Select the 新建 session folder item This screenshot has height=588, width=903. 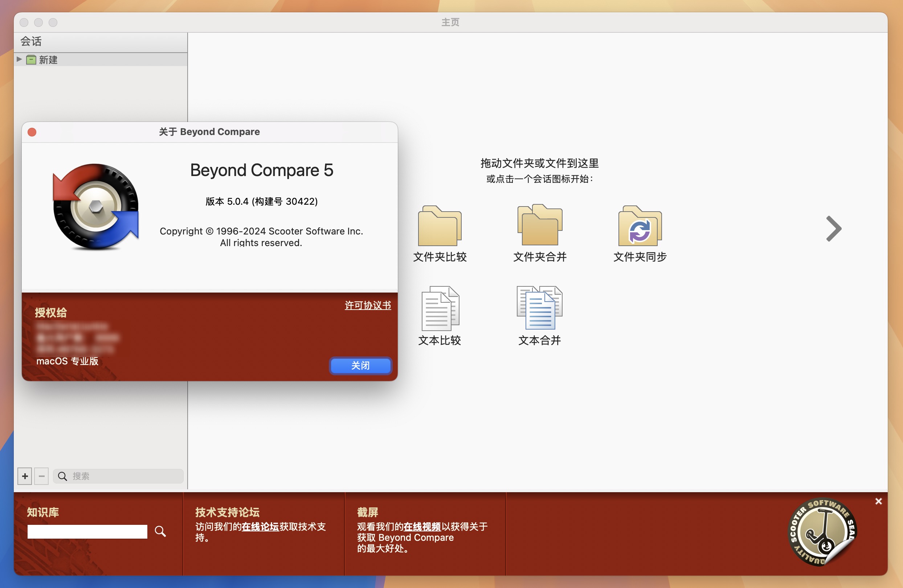coord(101,60)
